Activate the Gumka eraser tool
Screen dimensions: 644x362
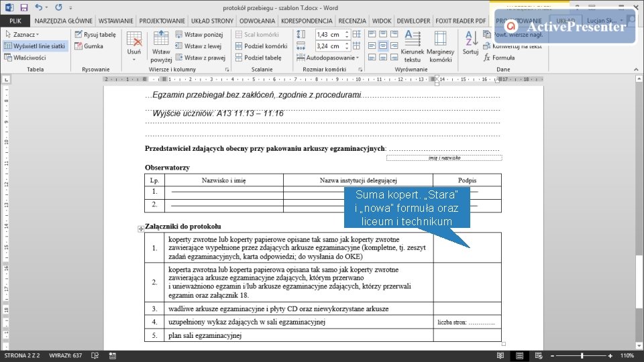(89, 46)
